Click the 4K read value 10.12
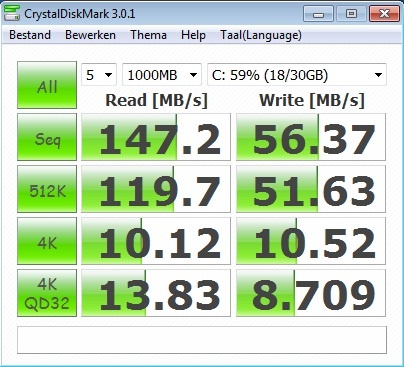 click(x=156, y=241)
